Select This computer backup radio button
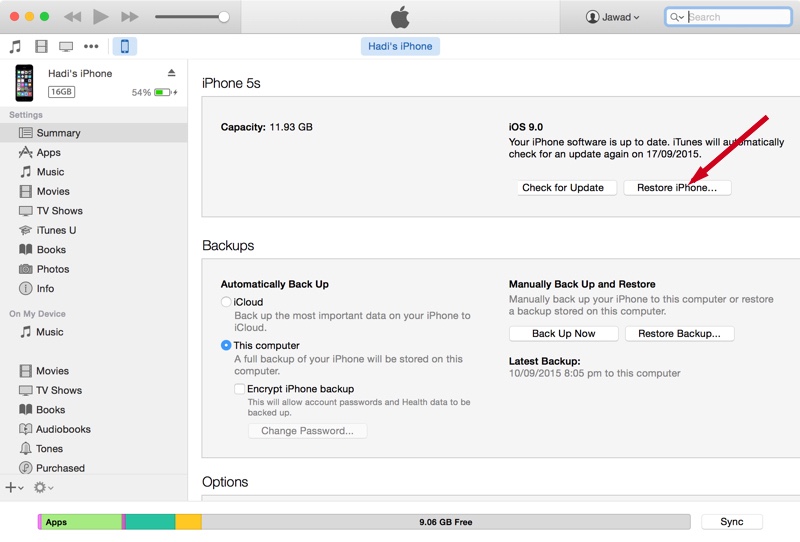The height and width of the screenshot is (542, 800). tap(226, 345)
